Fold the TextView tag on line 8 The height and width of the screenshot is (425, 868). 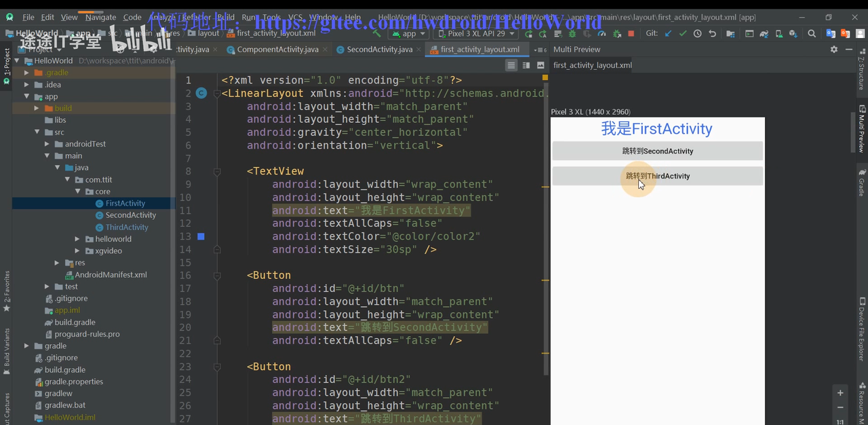[x=217, y=172]
